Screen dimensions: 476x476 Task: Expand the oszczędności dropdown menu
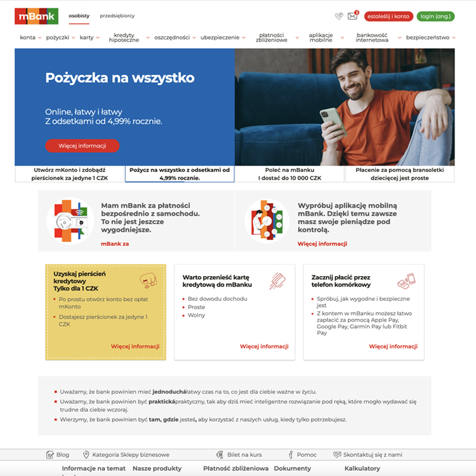pos(175,37)
